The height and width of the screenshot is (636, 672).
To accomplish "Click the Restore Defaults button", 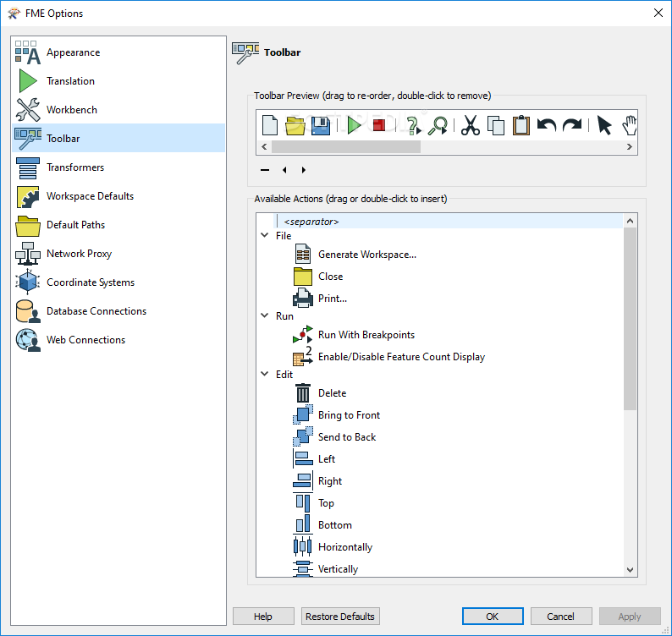I will [x=340, y=616].
